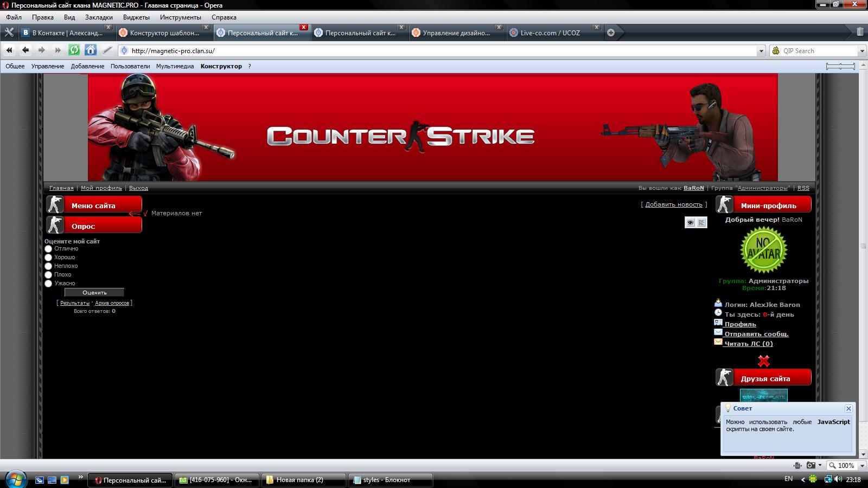
Task: Click the back arrow navigation button
Action: coord(25,50)
